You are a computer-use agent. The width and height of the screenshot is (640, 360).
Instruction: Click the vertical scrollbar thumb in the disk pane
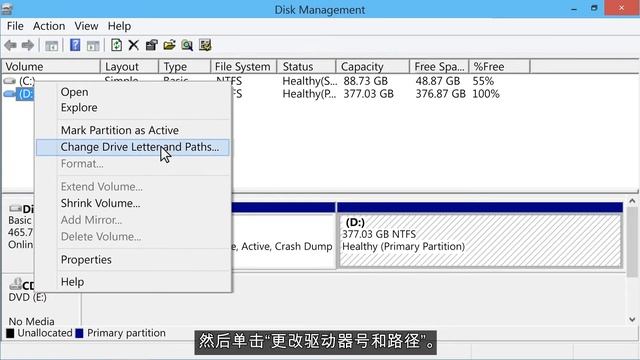pos(632,242)
